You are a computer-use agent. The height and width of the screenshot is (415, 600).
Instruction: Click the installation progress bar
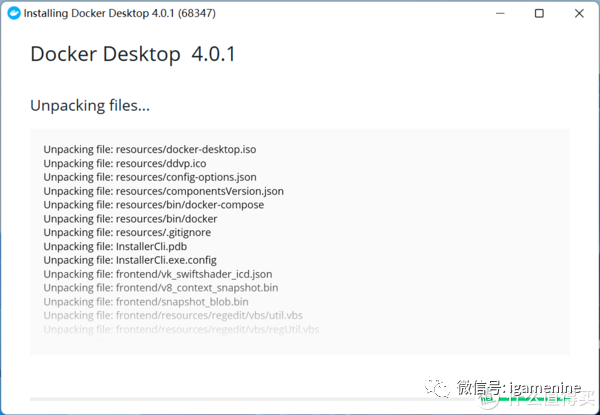(300, 399)
